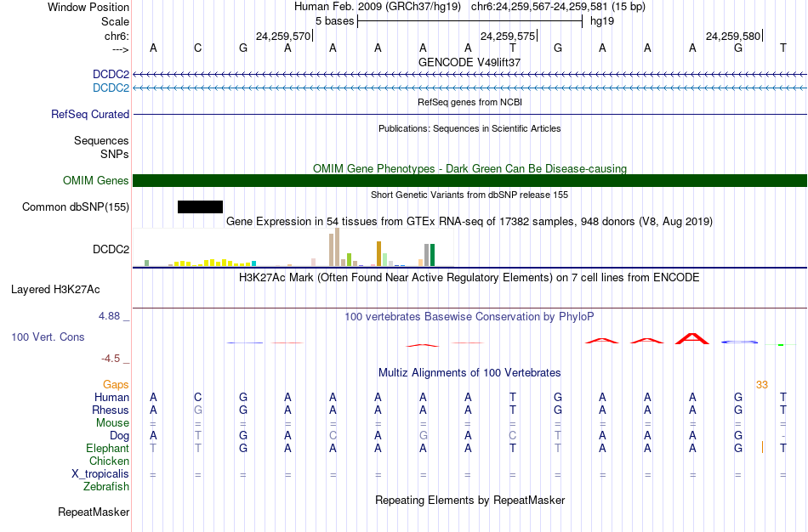Click the orange insertion bar in the Elephant row
Viewport: 808px width, 532px height.
point(762,447)
